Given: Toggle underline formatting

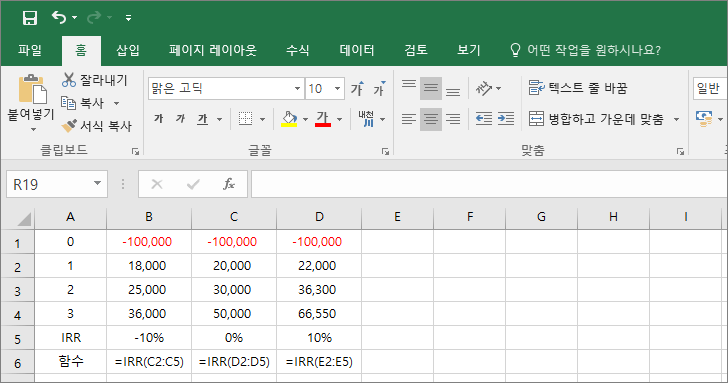Looking at the screenshot, I should pyautogui.click(x=202, y=119).
